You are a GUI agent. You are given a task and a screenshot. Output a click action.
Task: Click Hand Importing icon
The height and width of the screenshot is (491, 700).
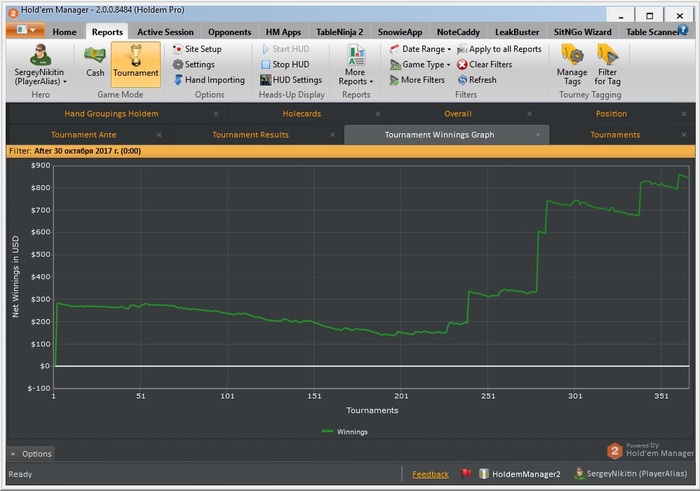tap(177, 80)
